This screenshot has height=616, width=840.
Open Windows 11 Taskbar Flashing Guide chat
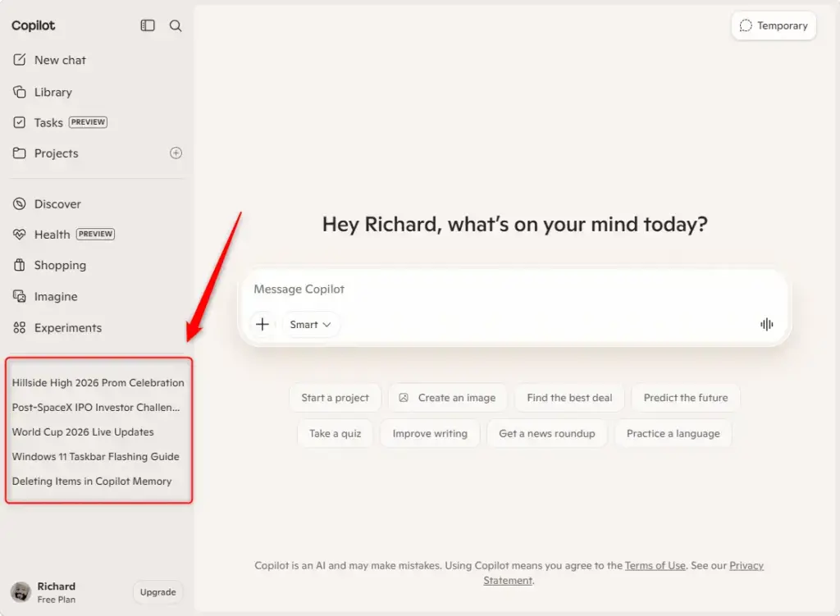95,457
